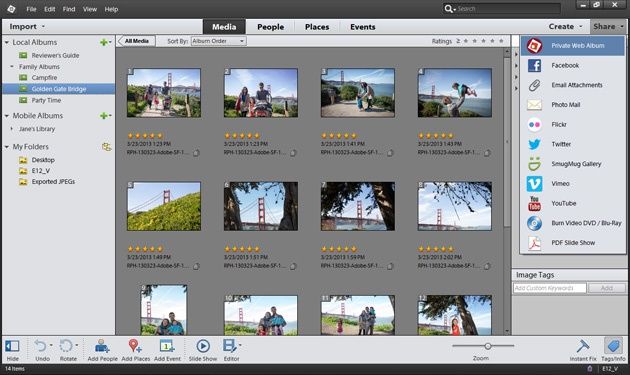Open the Reviewer's Guide album
This screenshot has height=375, width=630.
[55, 55]
